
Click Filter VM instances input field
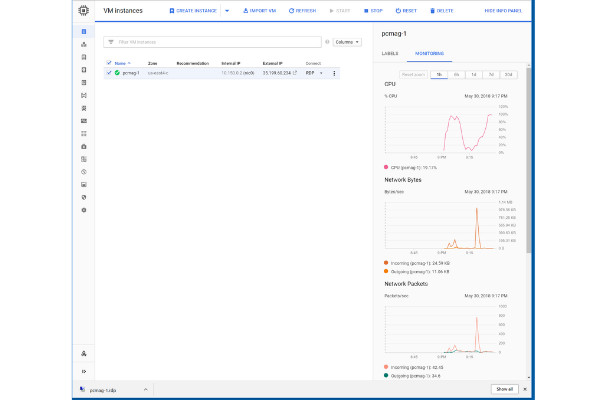[x=212, y=42]
